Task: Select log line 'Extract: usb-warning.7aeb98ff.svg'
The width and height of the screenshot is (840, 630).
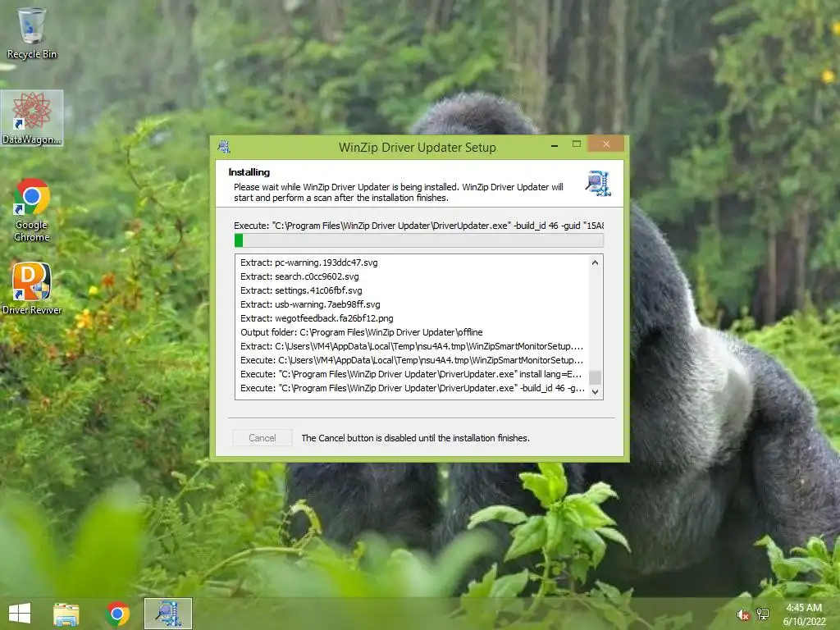Action: tap(310, 304)
